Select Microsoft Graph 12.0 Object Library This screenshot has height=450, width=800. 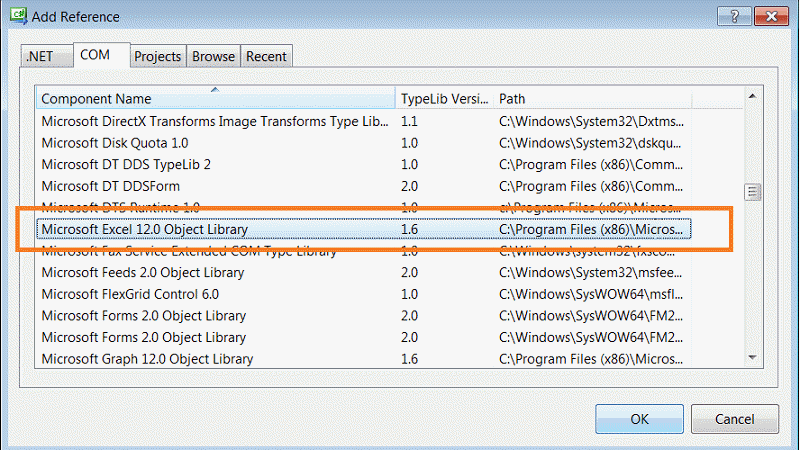tap(364, 359)
